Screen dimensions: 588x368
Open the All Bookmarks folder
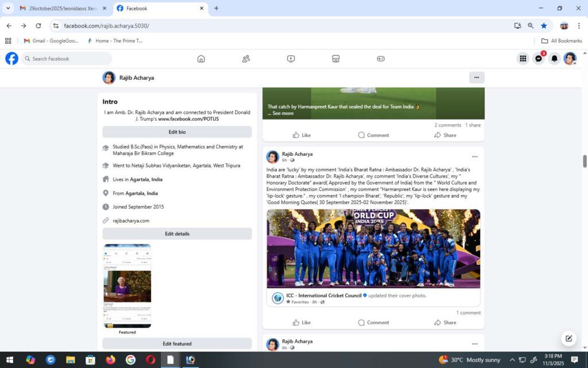[562, 41]
